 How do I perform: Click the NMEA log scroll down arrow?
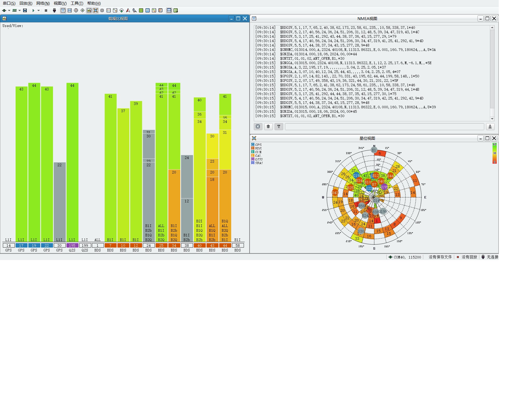point(492,119)
